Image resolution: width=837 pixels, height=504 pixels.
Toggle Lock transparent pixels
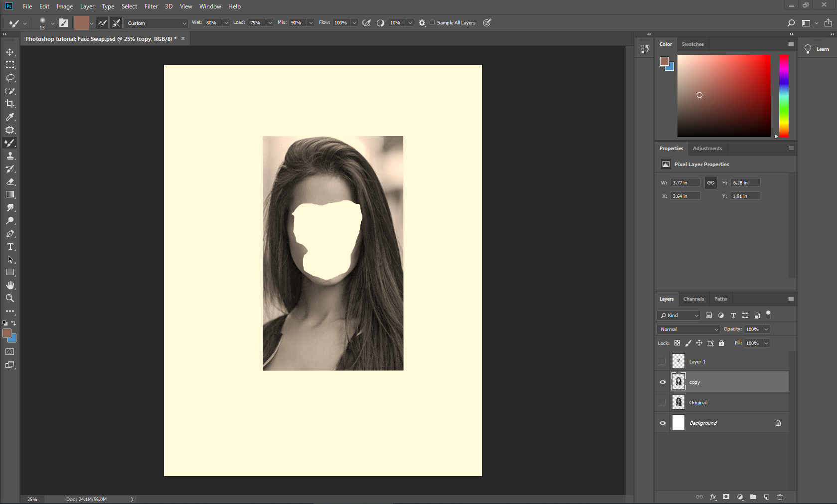click(x=677, y=343)
